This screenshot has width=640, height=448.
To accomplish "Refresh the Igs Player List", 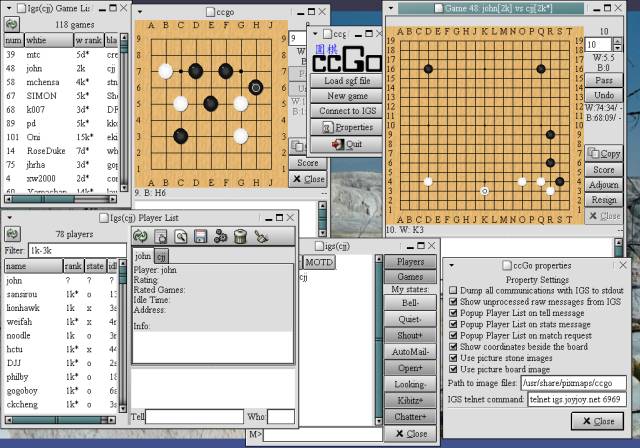I will (12, 234).
